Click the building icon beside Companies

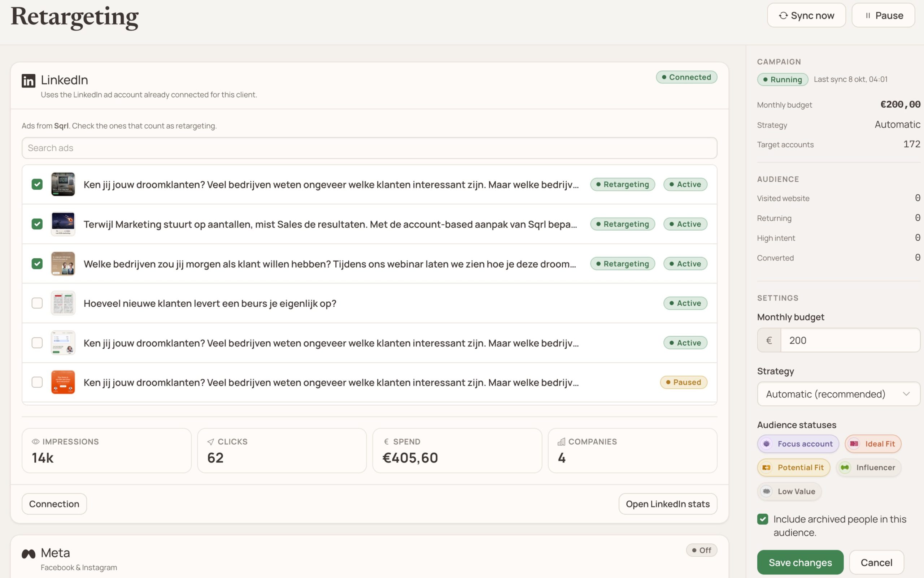pos(561,441)
